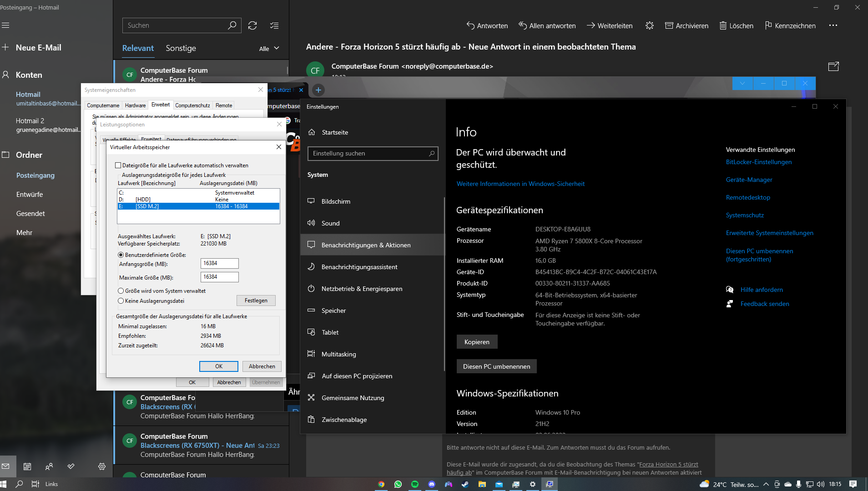This screenshot has height=491, width=868.
Task: Enter selection mode via the checklist icon
Action: pyautogui.click(x=274, y=25)
